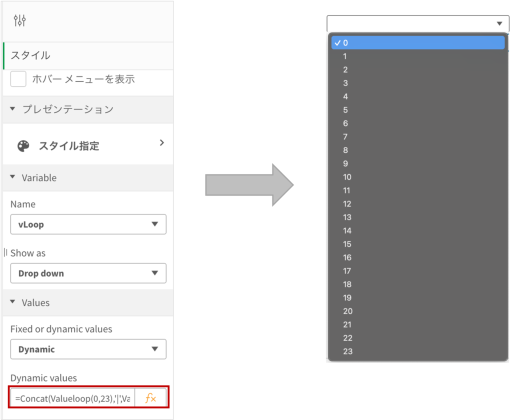Click the chevron arrow next to スタイル指定
The height and width of the screenshot is (420, 512).
click(161, 143)
